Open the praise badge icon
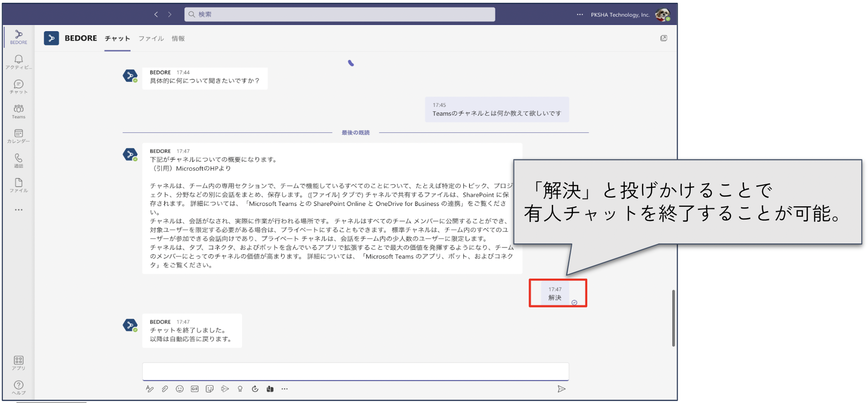Screen dimensions: 868x403 [240, 389]
